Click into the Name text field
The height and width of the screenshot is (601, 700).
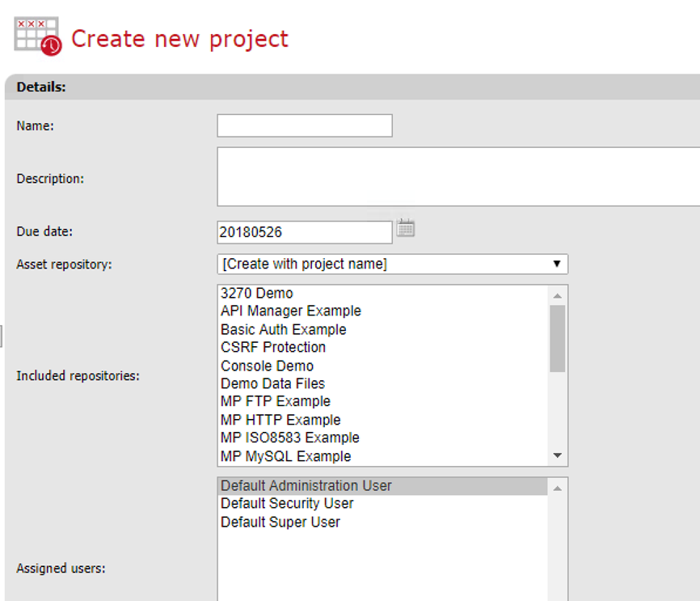click(x=305, y=126)
